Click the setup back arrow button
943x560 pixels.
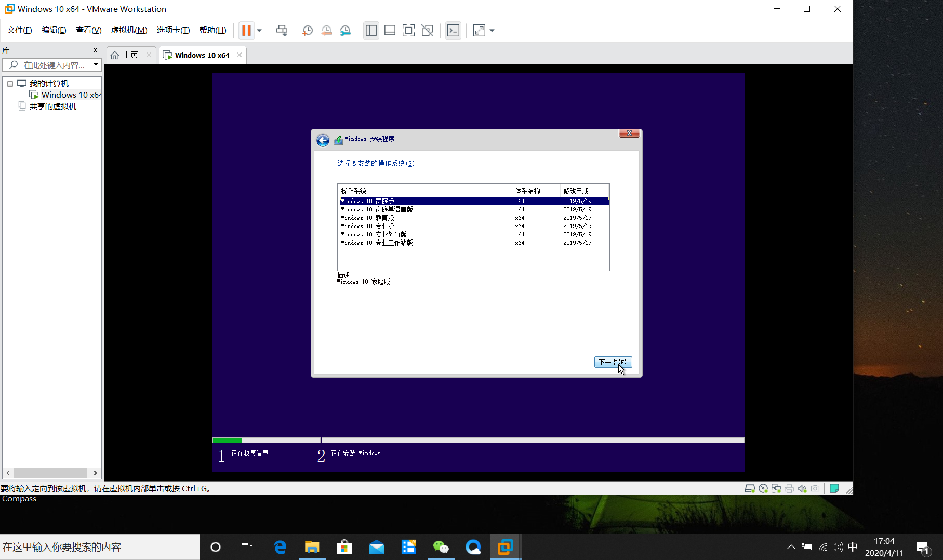[323, 140]
